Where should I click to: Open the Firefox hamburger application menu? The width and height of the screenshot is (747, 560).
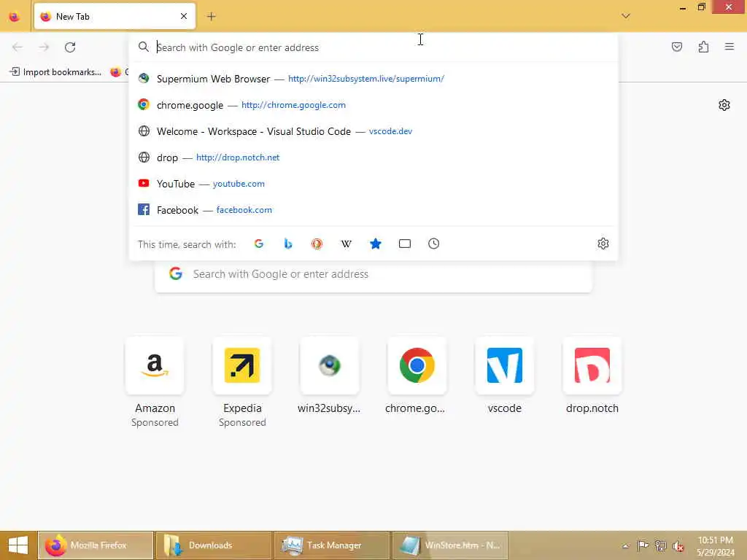click(x=729, y=47)
